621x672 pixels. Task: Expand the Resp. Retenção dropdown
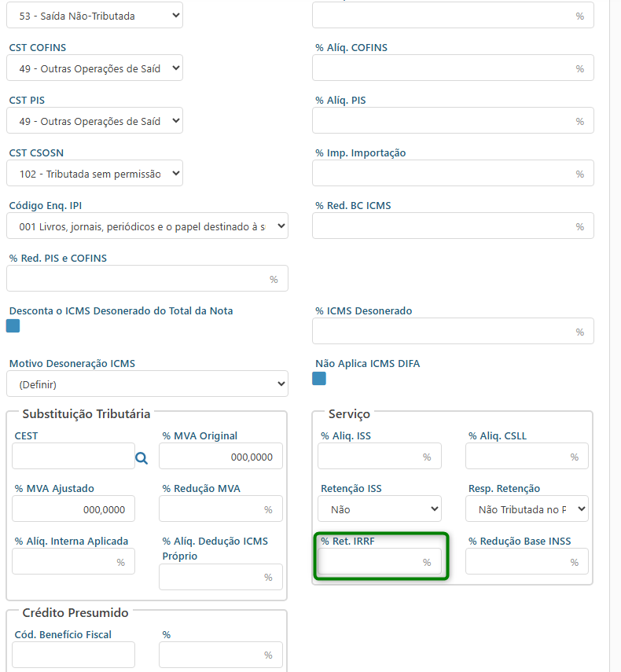pos(527,509)
